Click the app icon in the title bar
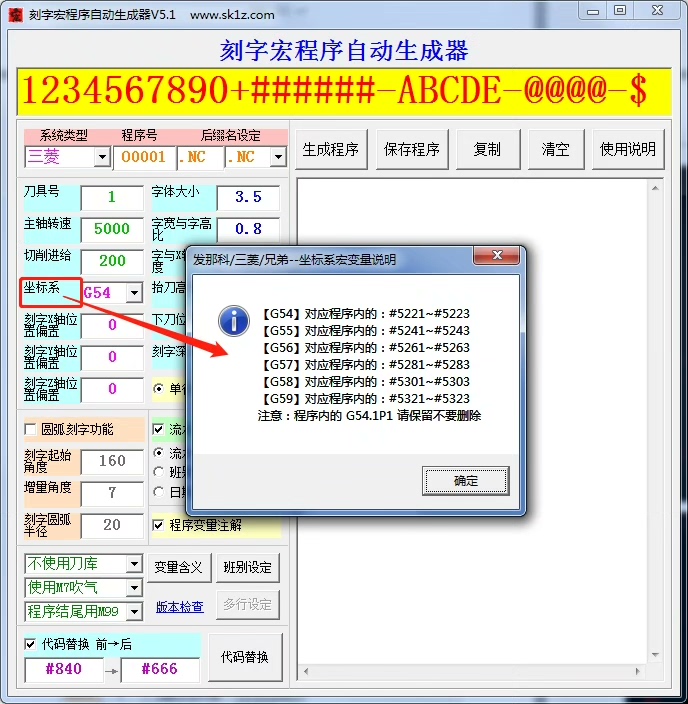This screenshot has width=688, height=704. coord(15,14)
